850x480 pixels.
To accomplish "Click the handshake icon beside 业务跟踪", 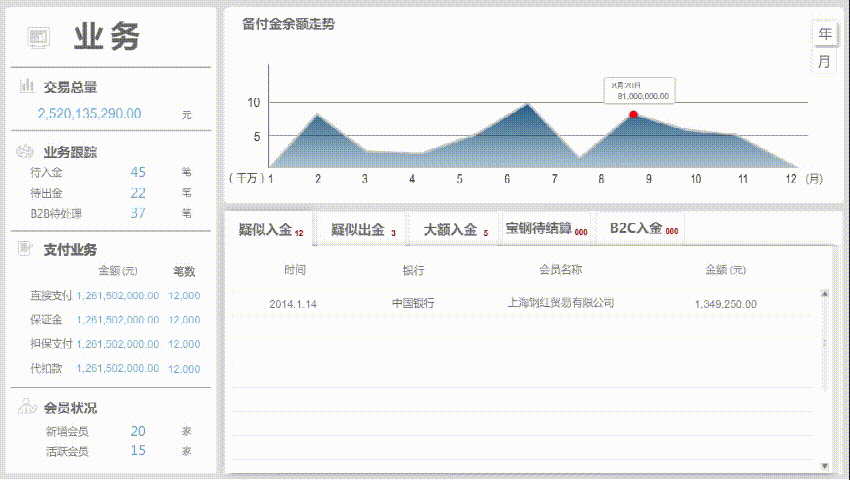I will tap(27, 152).
